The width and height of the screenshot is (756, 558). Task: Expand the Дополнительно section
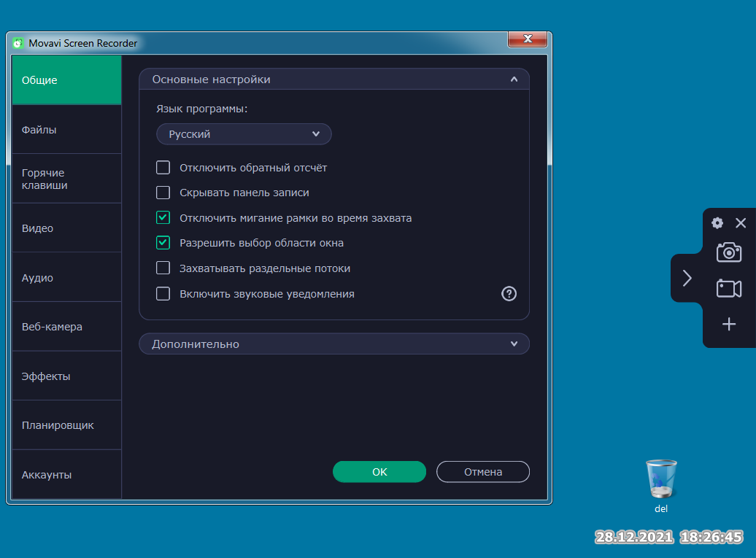pos(334,344)
